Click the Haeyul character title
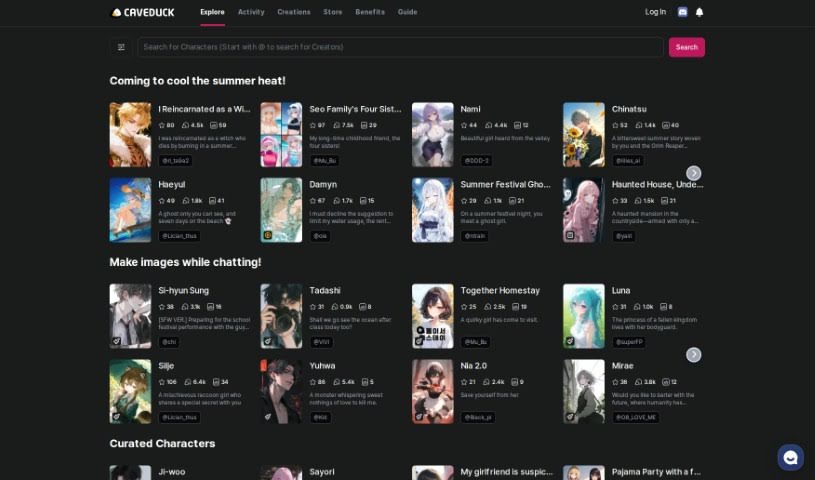This screenshot has width=815, height=480. (x=172, y=185)
